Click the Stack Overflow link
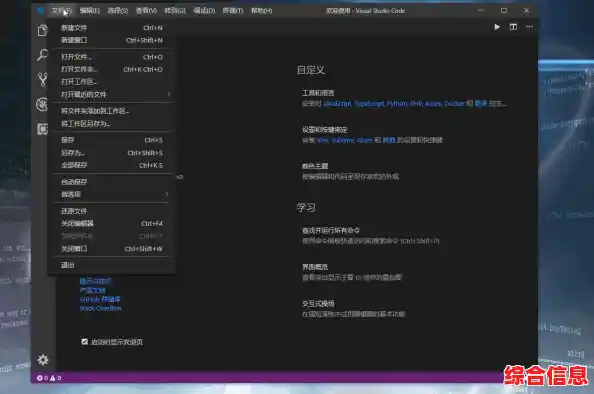Viewport: 594px width, 394px height. click(101, 308)
